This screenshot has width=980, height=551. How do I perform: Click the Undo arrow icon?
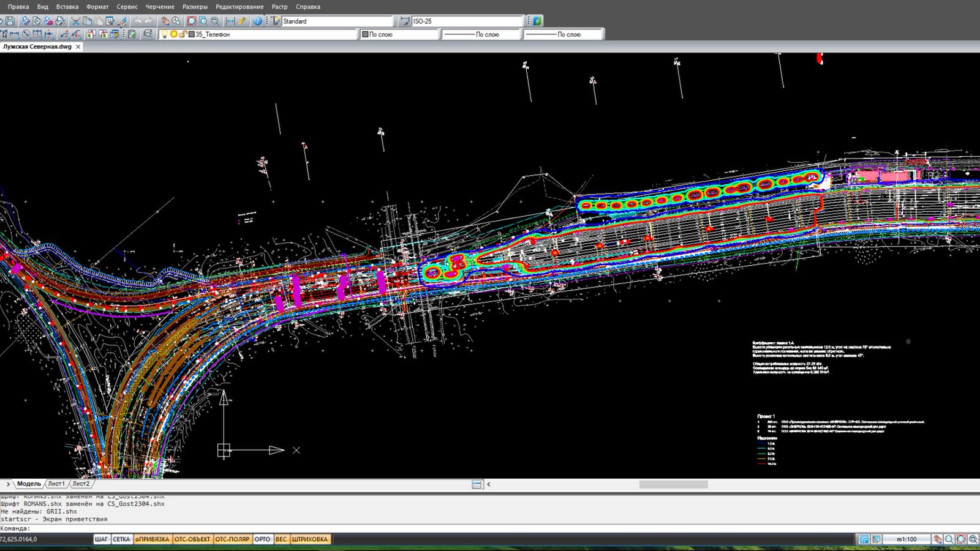point(137,21)
